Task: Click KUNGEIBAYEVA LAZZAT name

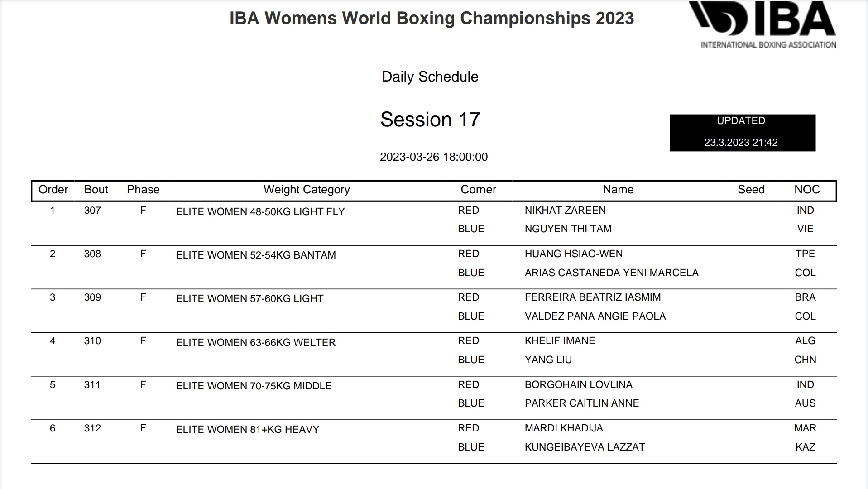Action: 585,447
